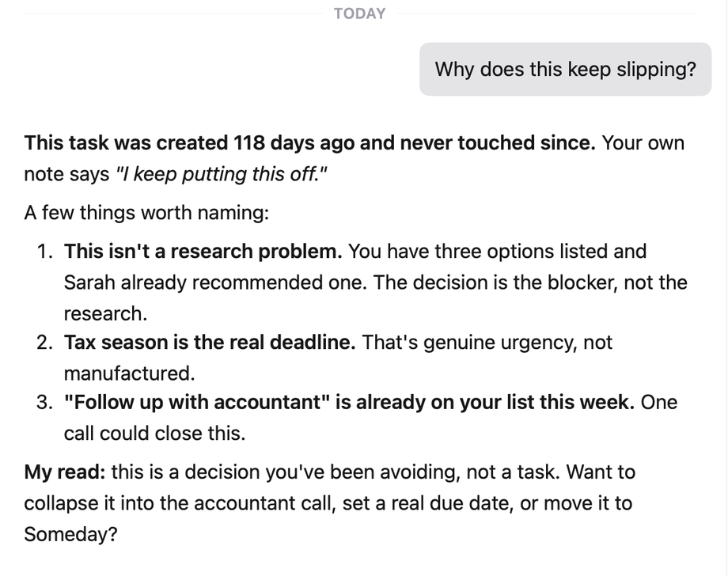
Task: Click the word "Someday?" at the end
Action: [x=70, y=534]
